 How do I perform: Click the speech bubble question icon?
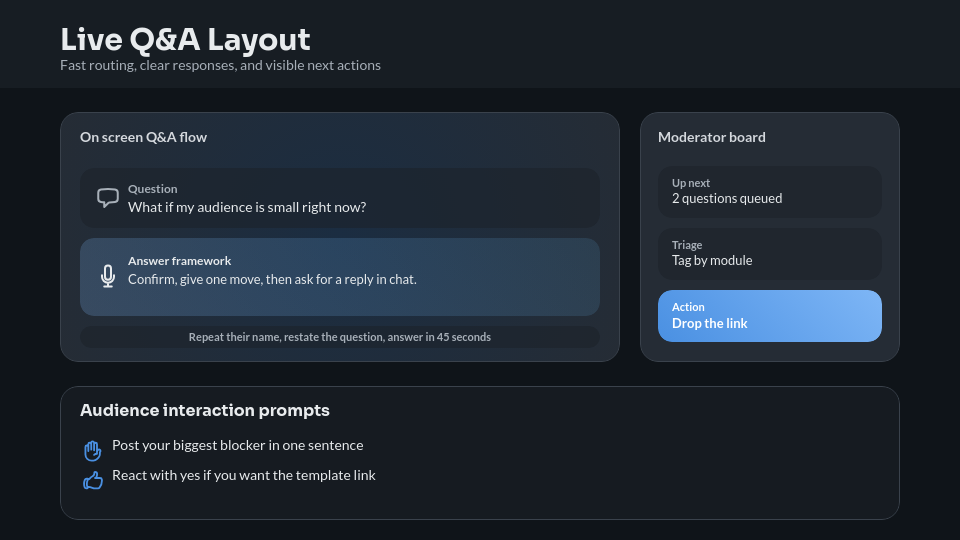pos(108,198)
